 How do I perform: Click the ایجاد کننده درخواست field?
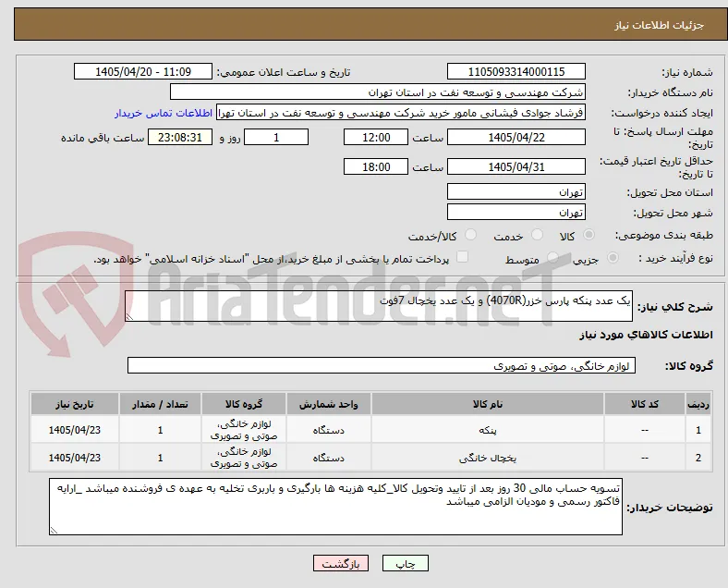click(401, 113)
